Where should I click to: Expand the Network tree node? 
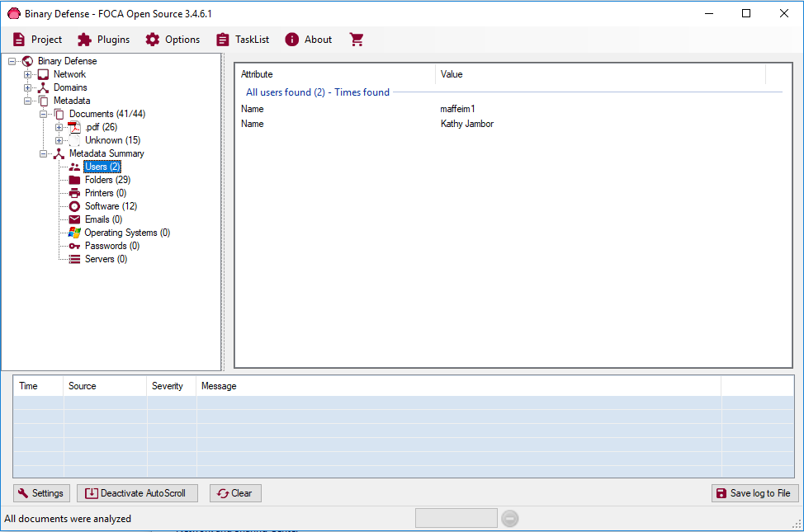coord(28,74)
